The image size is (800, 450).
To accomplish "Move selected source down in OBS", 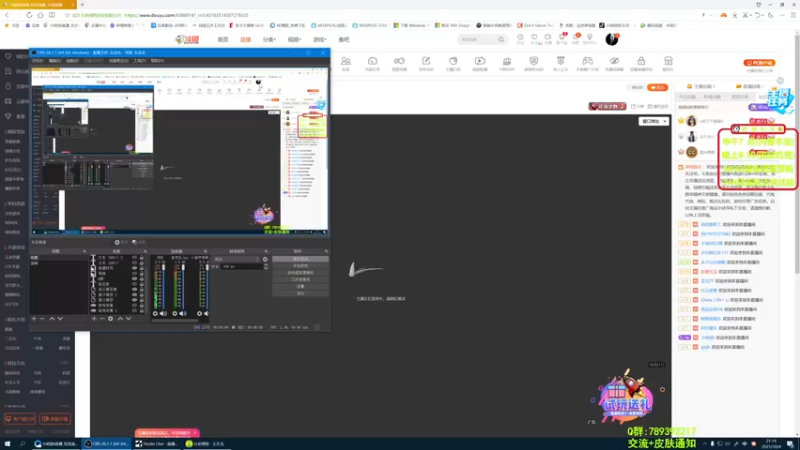I will (129, 319).
